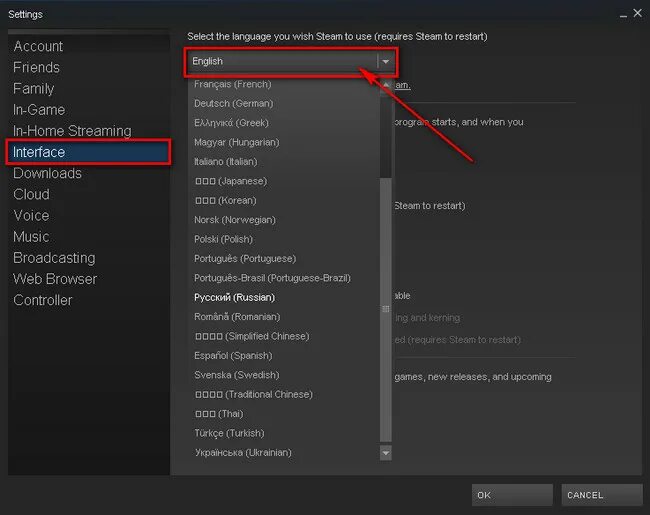Viewport: 650px width, 515px height.
Task: Choose Thai from the language list
Action: click(284, 414)
